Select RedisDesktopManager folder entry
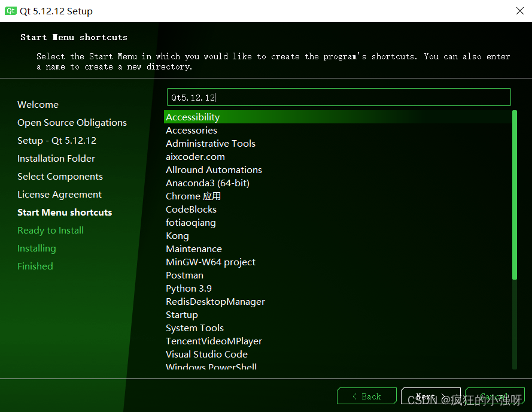 [338, 301]
